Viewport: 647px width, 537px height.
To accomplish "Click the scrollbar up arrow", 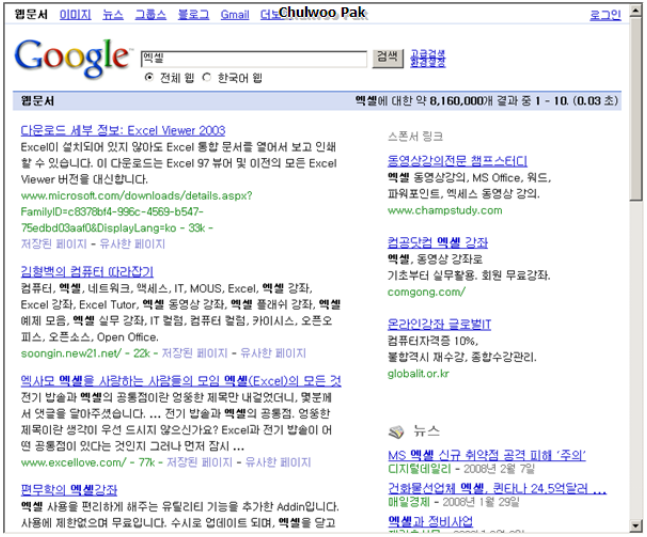I will (x=636, y=11).
